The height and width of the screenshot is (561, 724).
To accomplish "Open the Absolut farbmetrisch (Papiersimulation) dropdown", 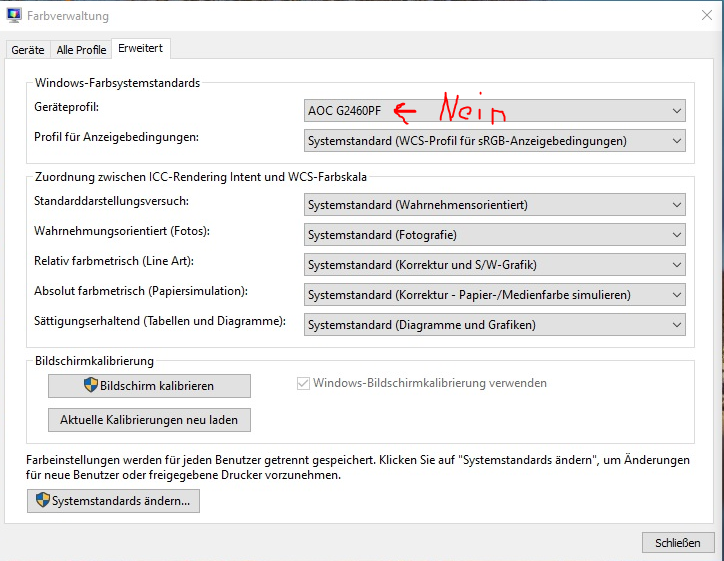I will pos(495,295).
